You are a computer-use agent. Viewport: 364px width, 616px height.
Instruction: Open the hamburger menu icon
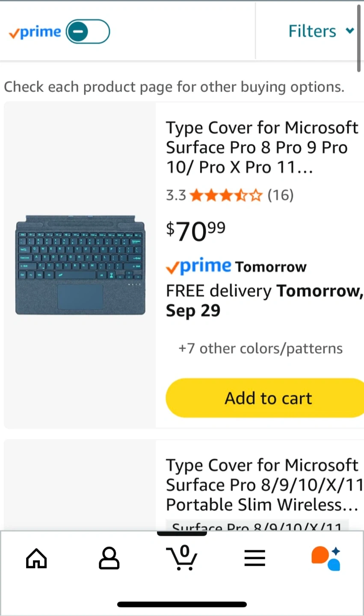255,558
